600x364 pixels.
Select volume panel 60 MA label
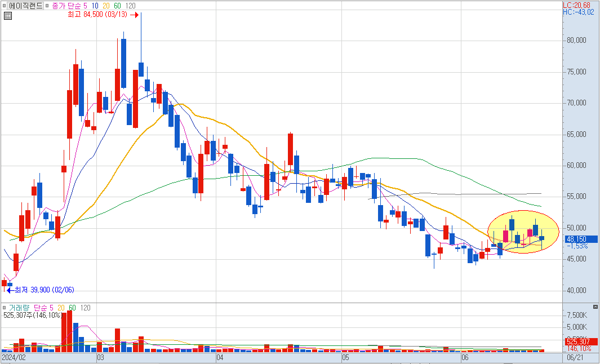72,308
